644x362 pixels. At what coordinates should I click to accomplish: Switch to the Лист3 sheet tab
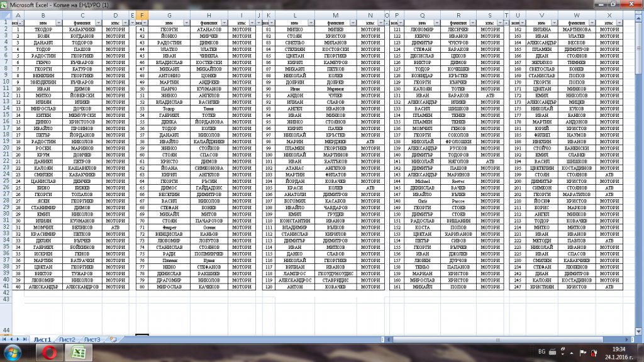[x=92, y=339]
